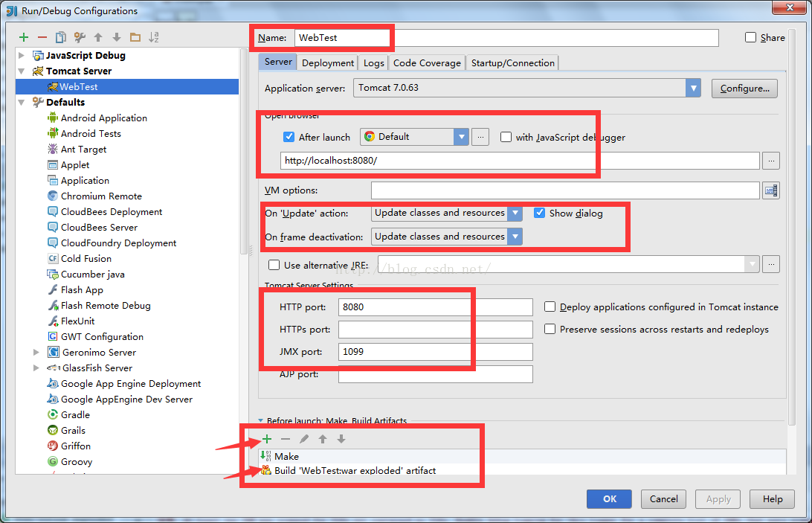Toggle the Share checkbox

point(750,37)
